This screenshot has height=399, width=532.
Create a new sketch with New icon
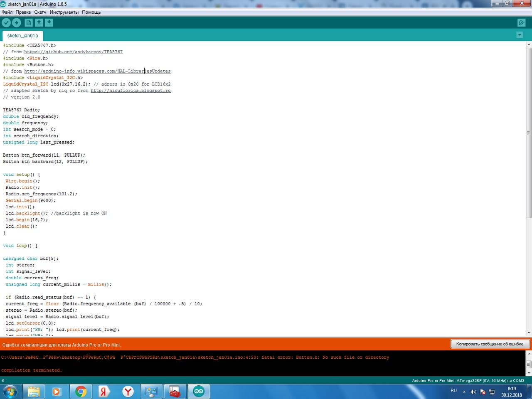(x=29, y=22)
